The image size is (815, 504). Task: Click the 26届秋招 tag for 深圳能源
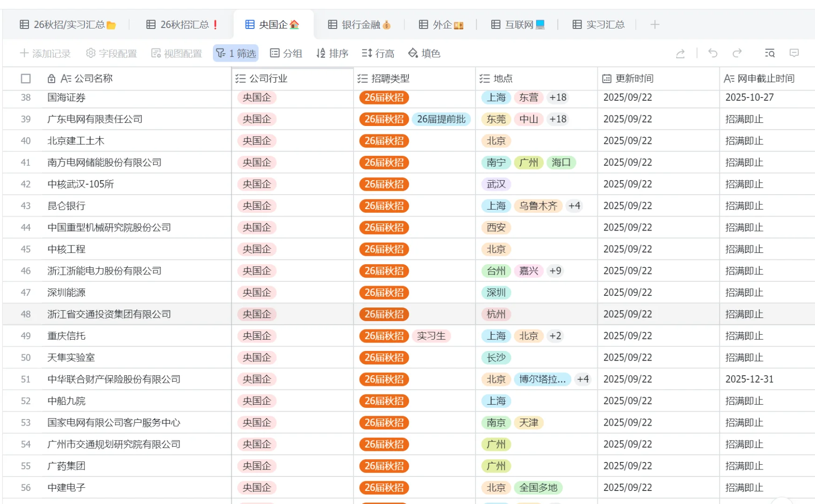coord(384,293)
